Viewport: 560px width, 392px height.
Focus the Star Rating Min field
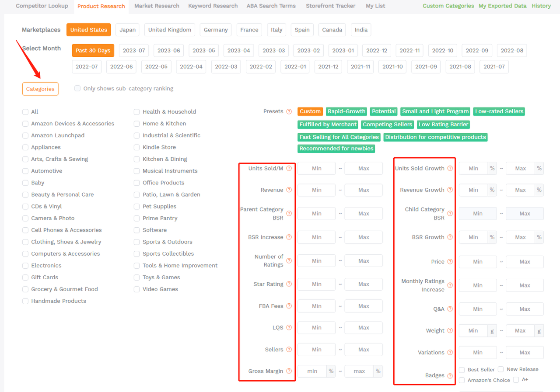click(x=317, y=284)
